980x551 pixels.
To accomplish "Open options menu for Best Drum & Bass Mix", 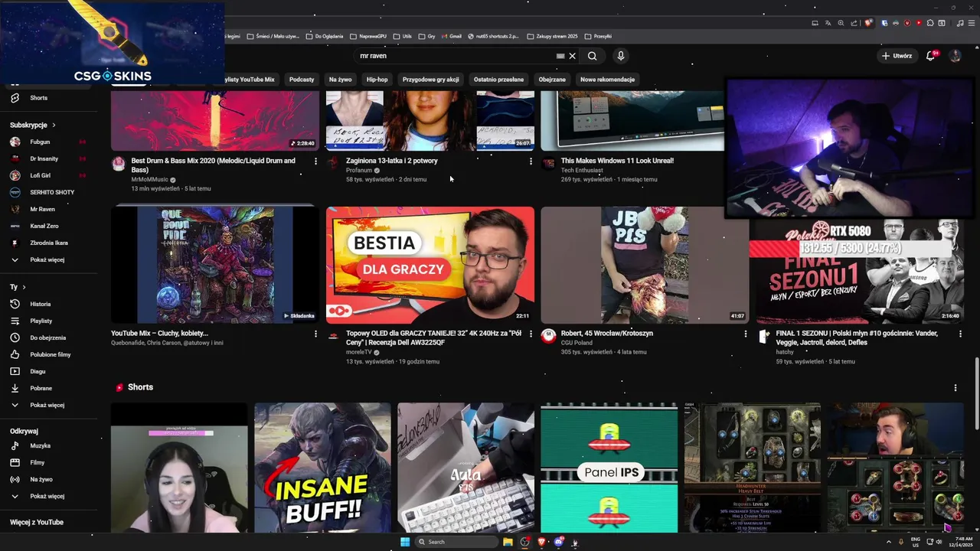I will click(x=315, y=161).
